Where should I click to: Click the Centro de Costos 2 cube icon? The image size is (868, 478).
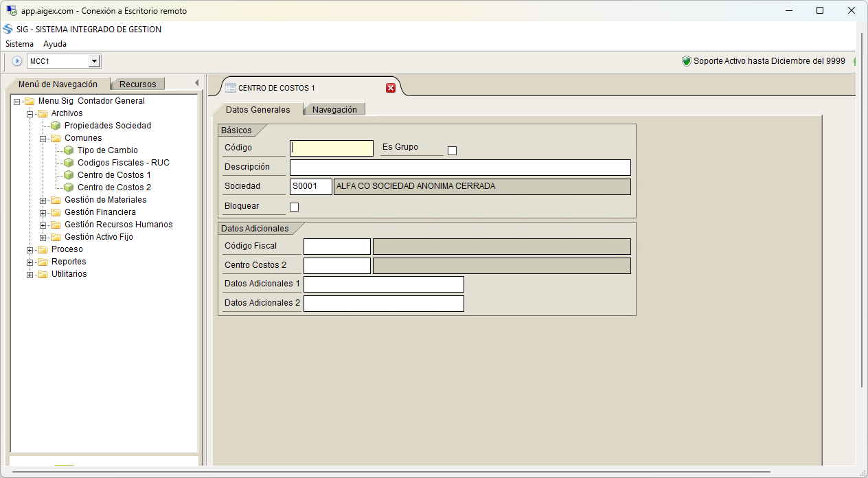pos(69,187)
